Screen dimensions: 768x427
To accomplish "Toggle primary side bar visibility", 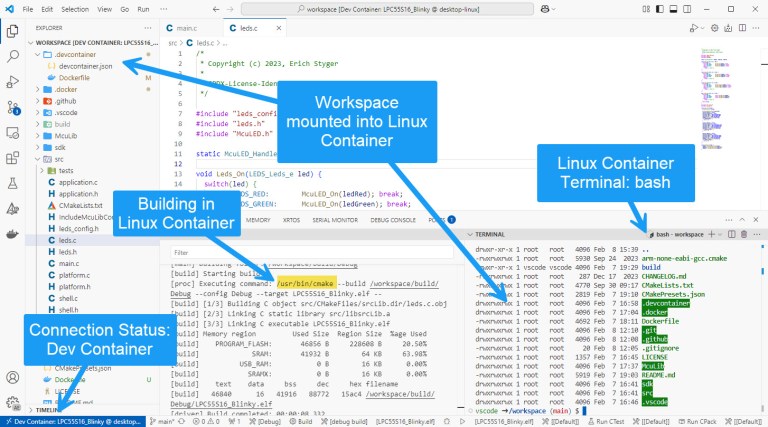I will click(x=660, y=9).
